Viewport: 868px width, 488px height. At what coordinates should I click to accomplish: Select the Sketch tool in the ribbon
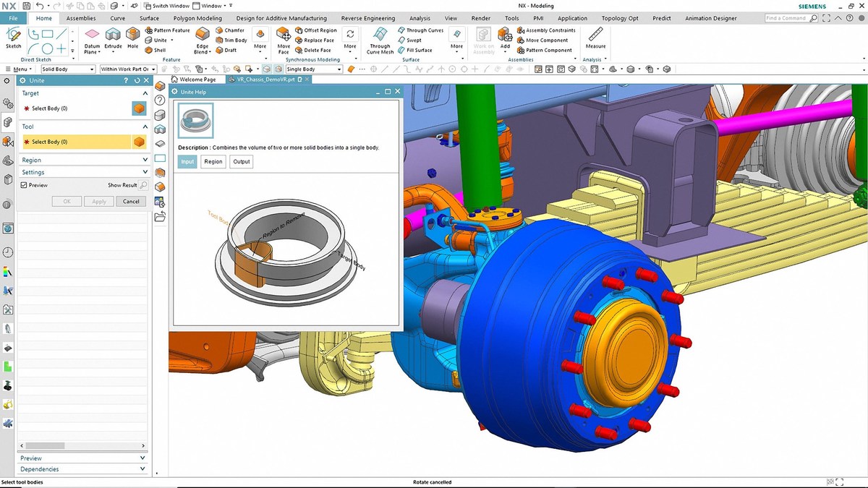click(13, 38)
